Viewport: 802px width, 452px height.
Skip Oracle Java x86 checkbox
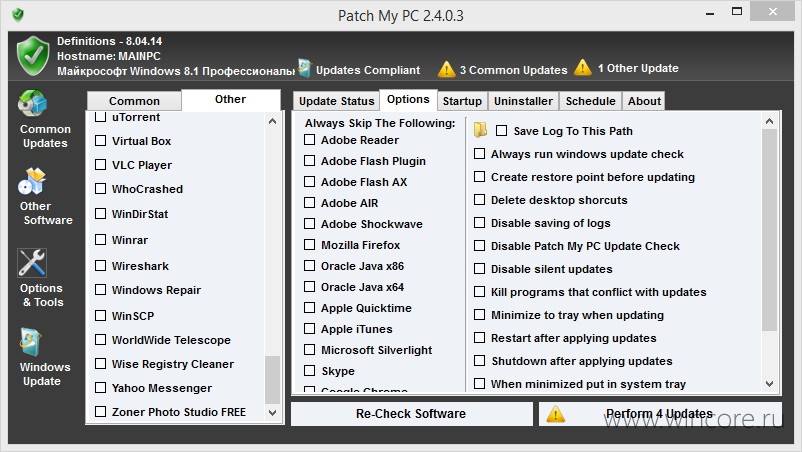click(309, 265)
